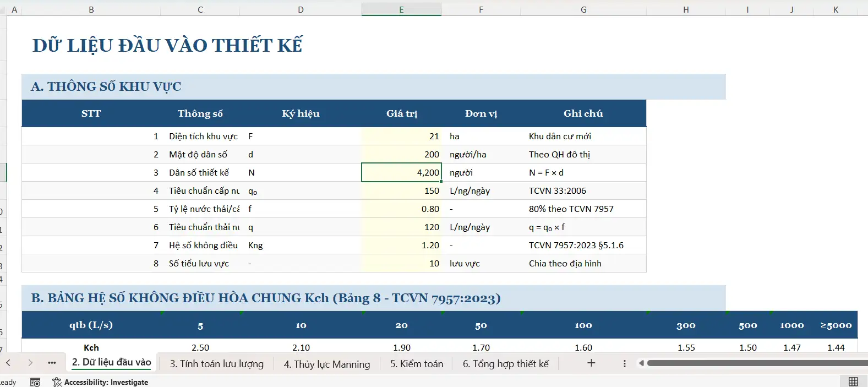Screen dimensions: 868x387
Task: Select Normal view icon in status bar
Action: 853,382
